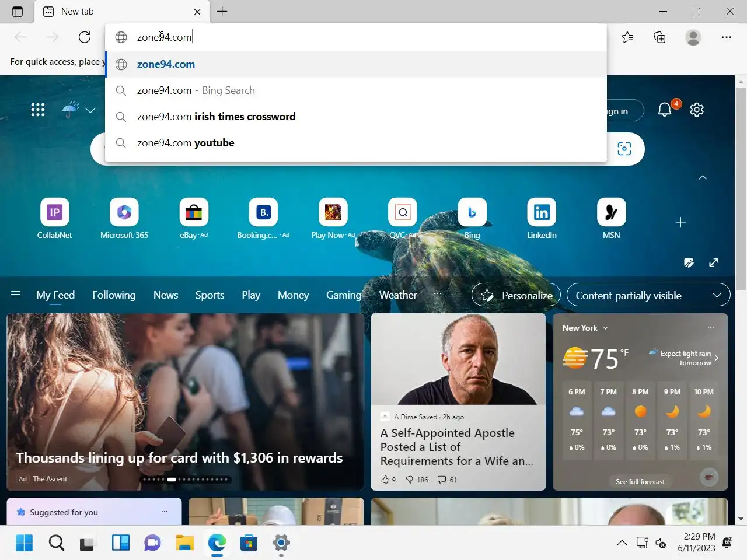Open Settings and more ellipsis menu
The width and height of the screenshot is (747, 560).
click(727, 37)
